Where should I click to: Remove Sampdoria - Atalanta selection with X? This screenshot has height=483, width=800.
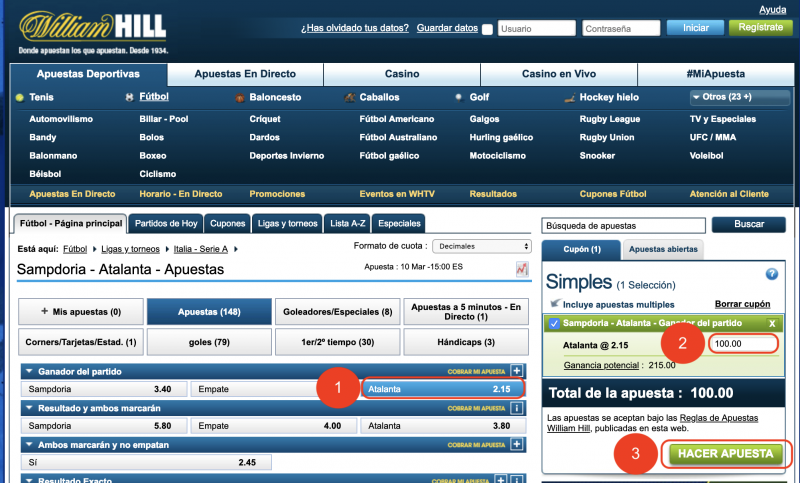(772, 323)
